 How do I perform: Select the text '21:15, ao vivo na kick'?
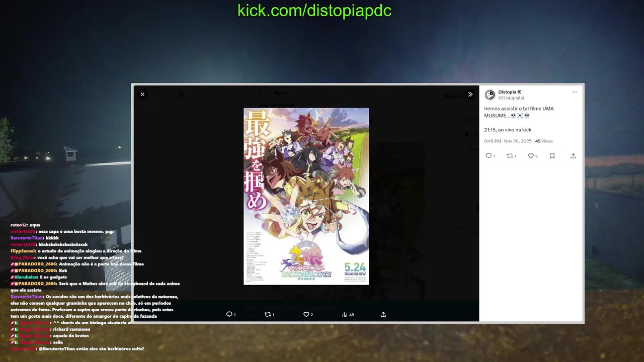pos(508,130)
